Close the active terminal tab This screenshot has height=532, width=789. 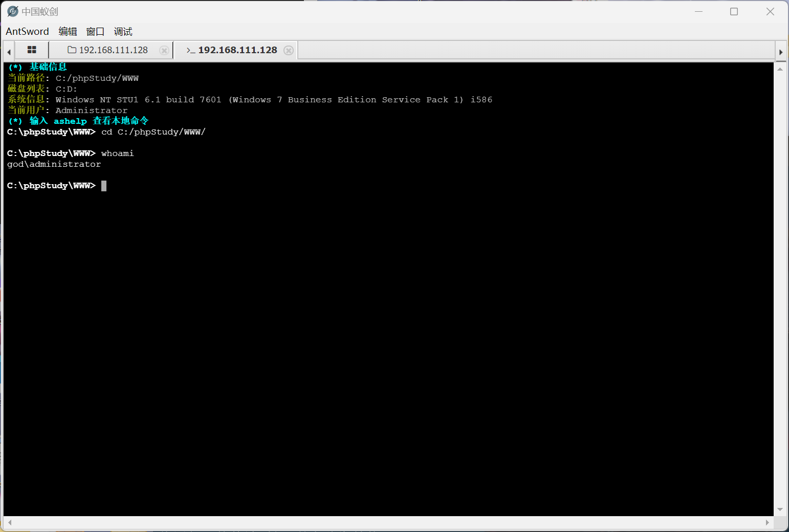(289, 50)
